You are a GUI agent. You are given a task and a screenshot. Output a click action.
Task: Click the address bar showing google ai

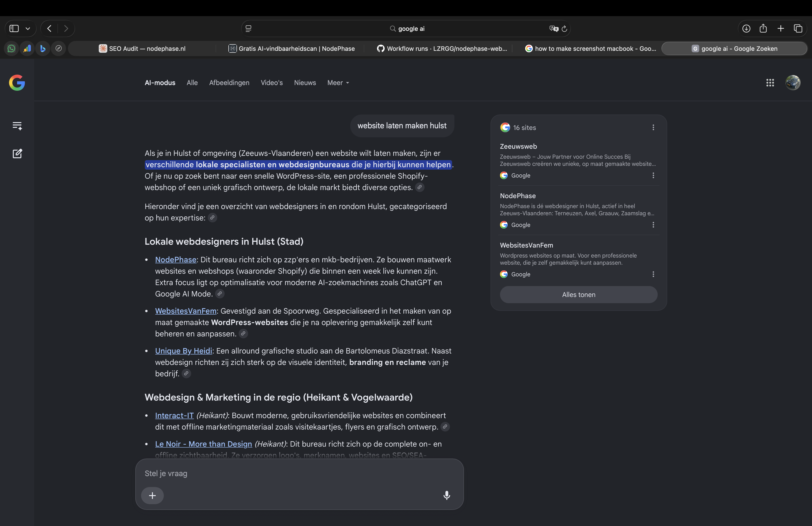pos(406,29)
